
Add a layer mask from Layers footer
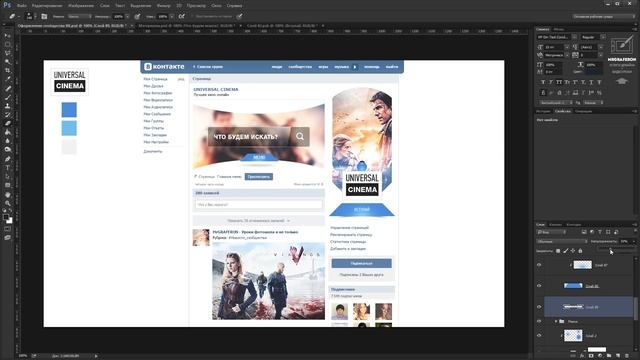(591, 356)
